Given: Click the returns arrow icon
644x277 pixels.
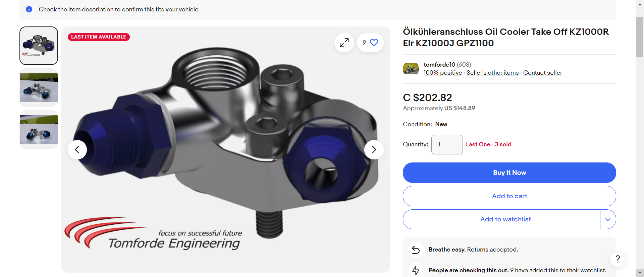Looking at the screenshot, I should pyautogui.click(x=416, y=250).
